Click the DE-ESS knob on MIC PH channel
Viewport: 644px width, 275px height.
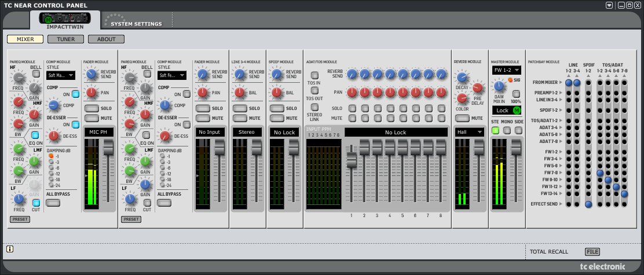coord(53,135)
